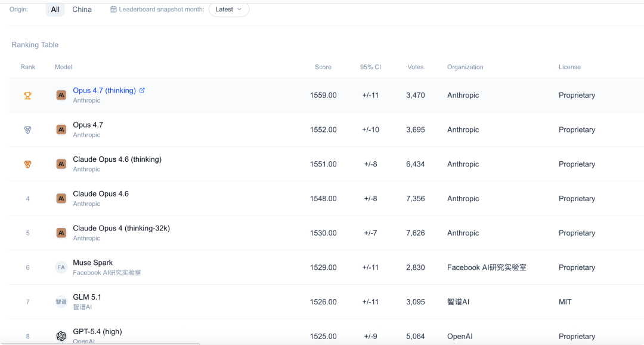Image resolution: width=644 pixels, height=345 pixels.
Task: Click the votes value 3,470
Action: point(415,96)
